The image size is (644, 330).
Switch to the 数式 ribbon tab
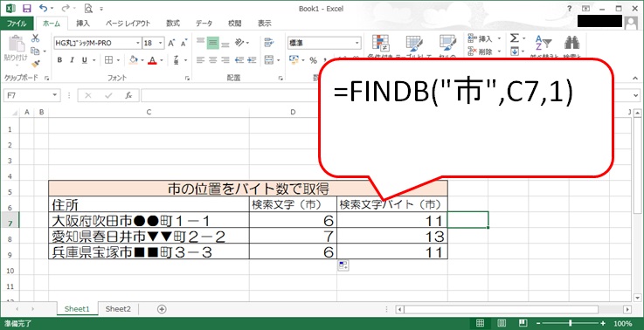pos(173,24)
